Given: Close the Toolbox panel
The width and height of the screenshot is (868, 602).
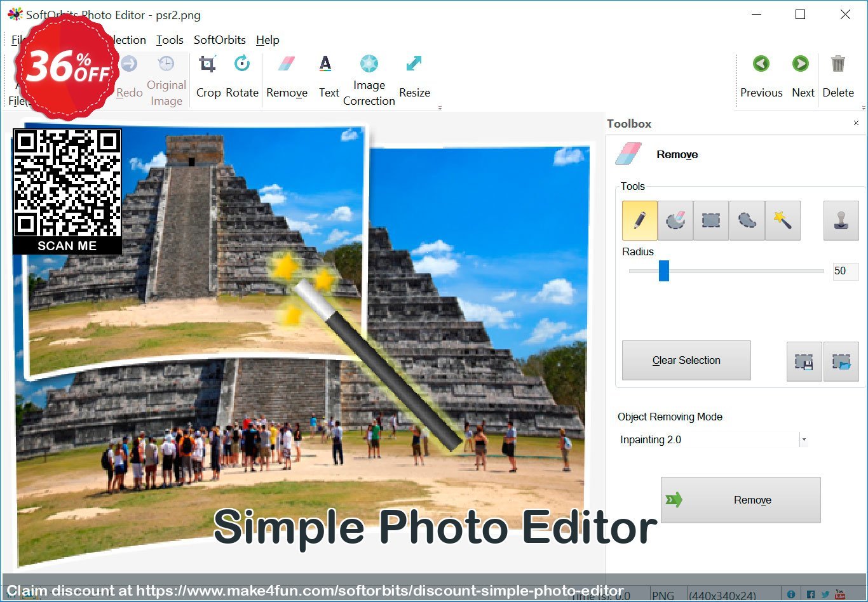Looking at the screenshot, I should [856, 123].
